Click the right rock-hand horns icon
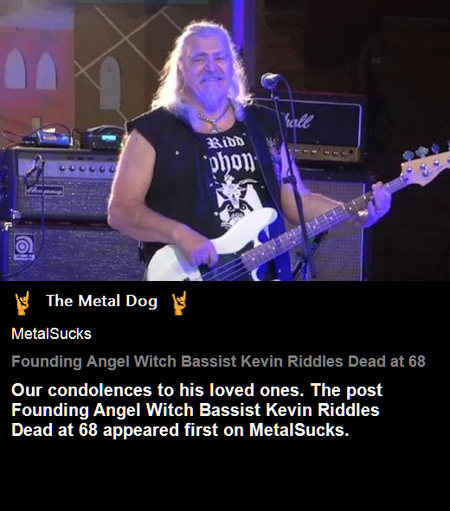The height and width of the screenshot is (511, 450). [x=179, y=303]
